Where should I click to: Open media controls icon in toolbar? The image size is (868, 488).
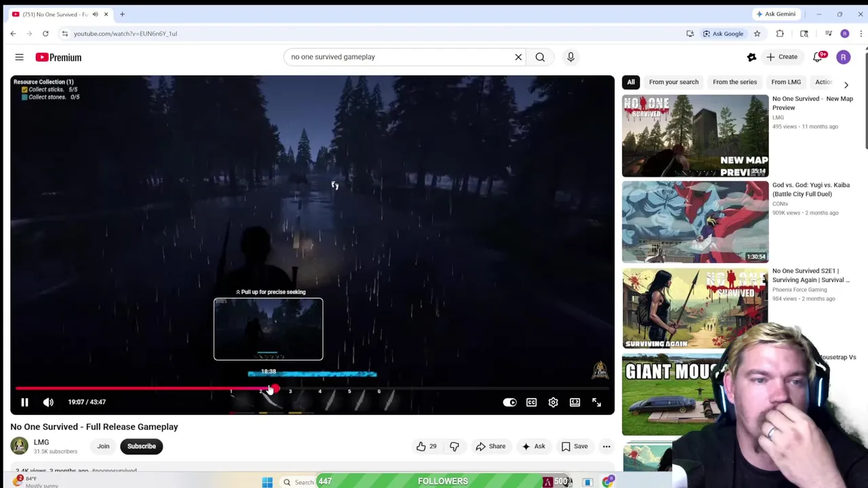tap(828, 33)
